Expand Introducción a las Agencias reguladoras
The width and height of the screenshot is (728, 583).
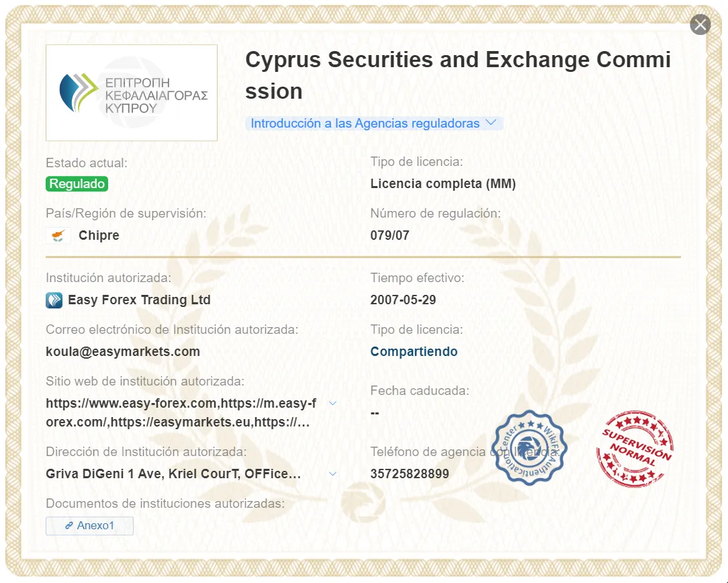coord(374,124)
